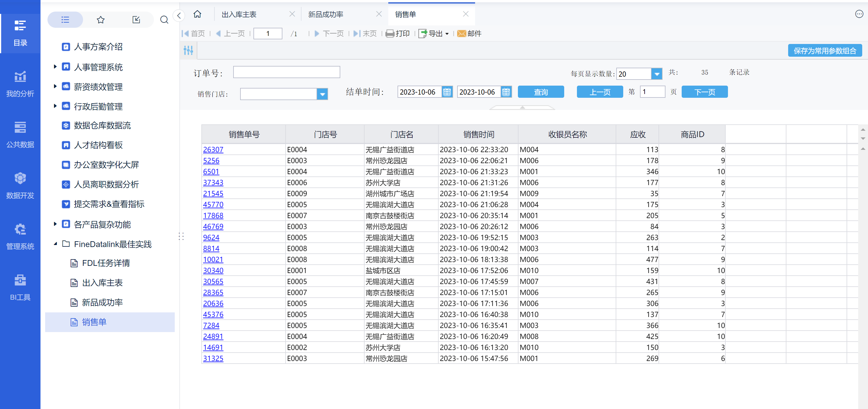Open the 数据开发 sidebar section
The height and width of the screenshot is (409, 868).
click(x=20, y=185)
